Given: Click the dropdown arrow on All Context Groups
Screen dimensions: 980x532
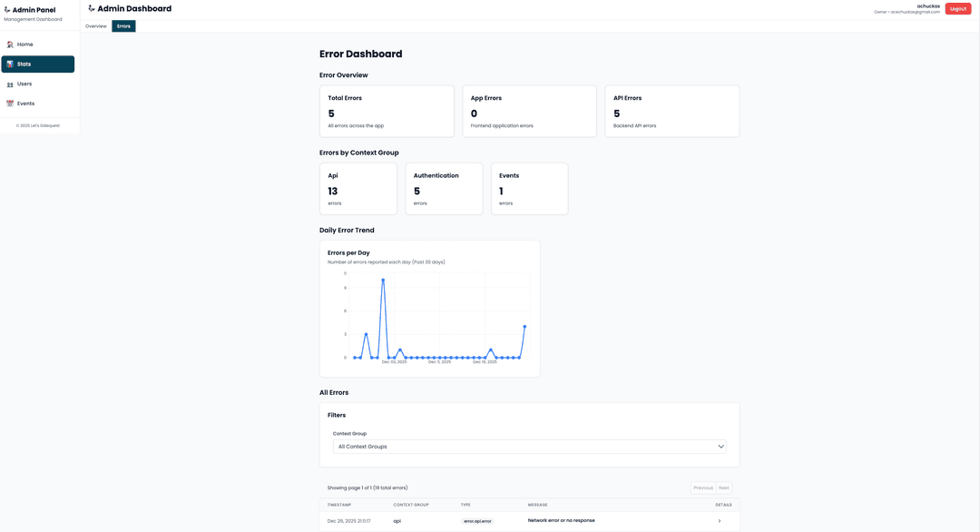Looking at the screenshot, I should 721,447.
